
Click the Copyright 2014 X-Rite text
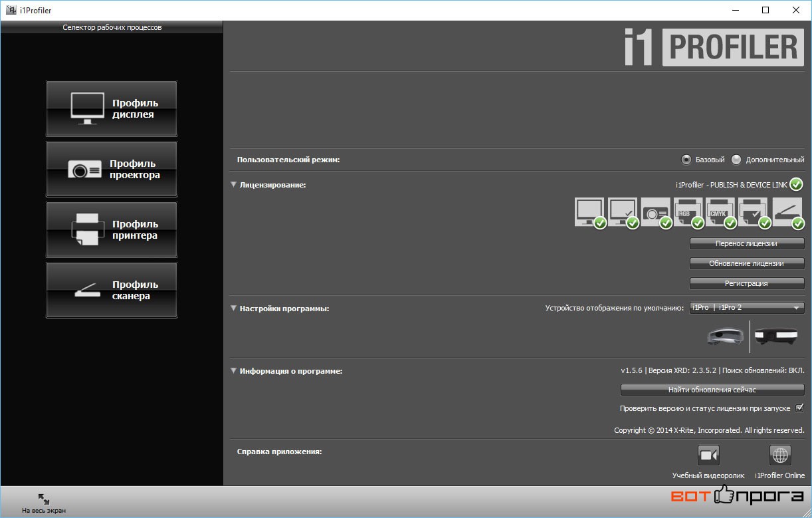[x=709, y=430]
